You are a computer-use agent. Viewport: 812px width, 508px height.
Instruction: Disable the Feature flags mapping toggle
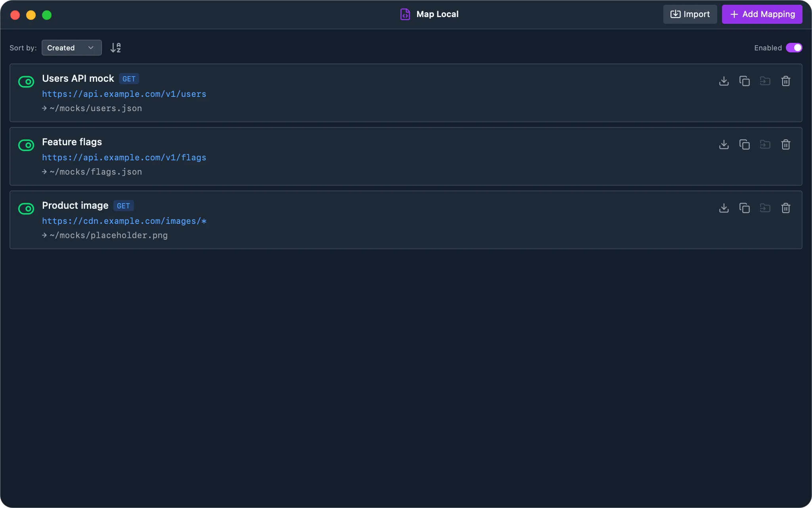(x=26, y=145)
